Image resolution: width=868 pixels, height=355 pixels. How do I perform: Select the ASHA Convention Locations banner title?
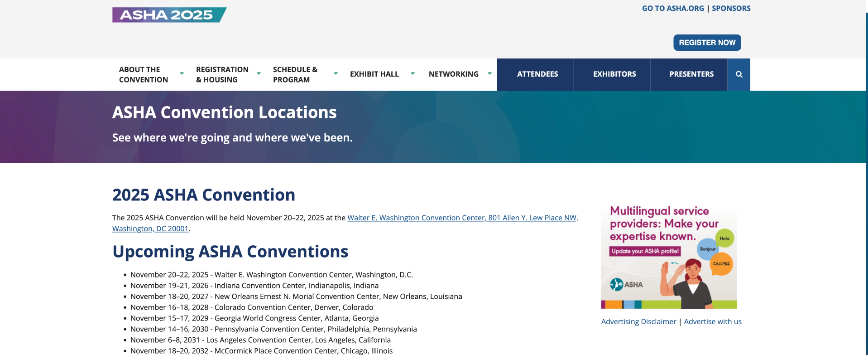(225, 112)
